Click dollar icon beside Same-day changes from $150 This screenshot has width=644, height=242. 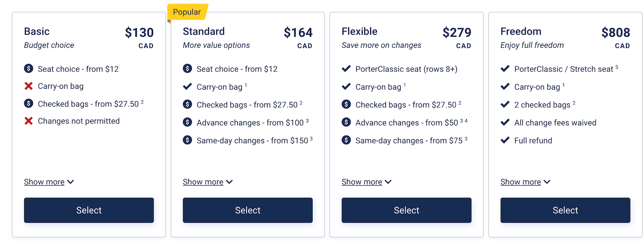click(x=188, y=140)
